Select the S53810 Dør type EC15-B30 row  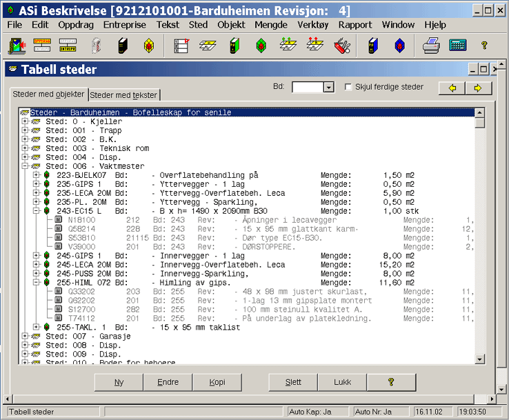pos(263,238)
